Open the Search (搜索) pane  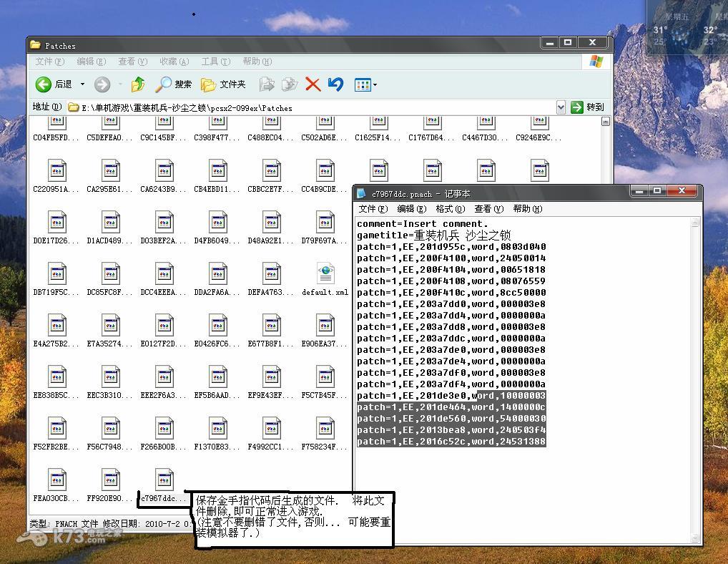coord(174,84)
